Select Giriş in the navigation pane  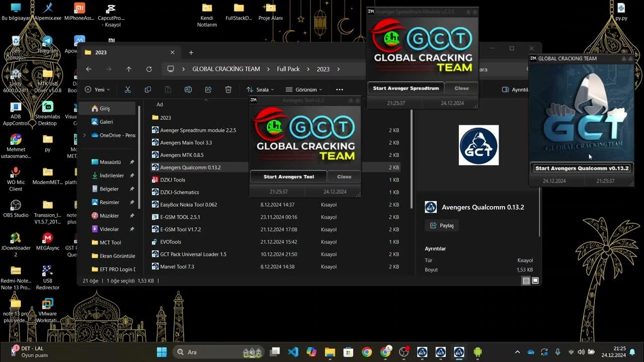(107, 109)
